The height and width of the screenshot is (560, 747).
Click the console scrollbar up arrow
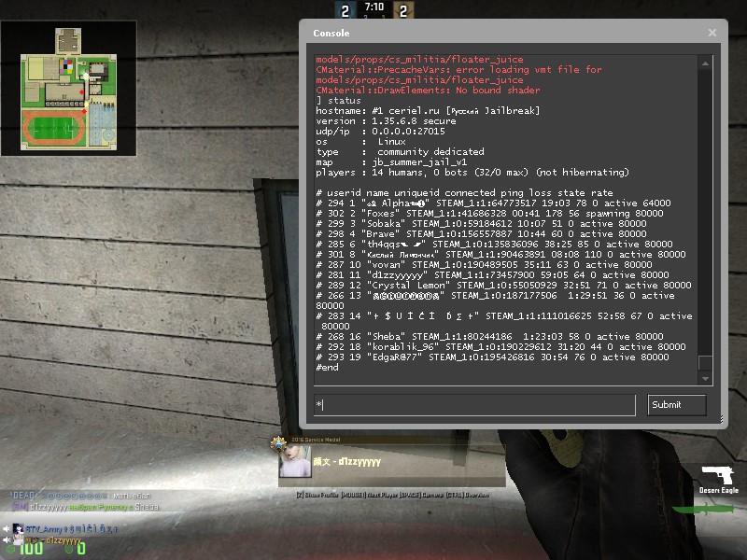[x=705, y=62]
